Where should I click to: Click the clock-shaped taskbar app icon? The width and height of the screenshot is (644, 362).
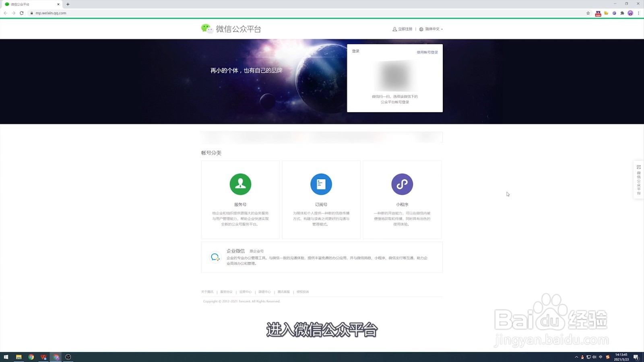[x=68, y=357]
